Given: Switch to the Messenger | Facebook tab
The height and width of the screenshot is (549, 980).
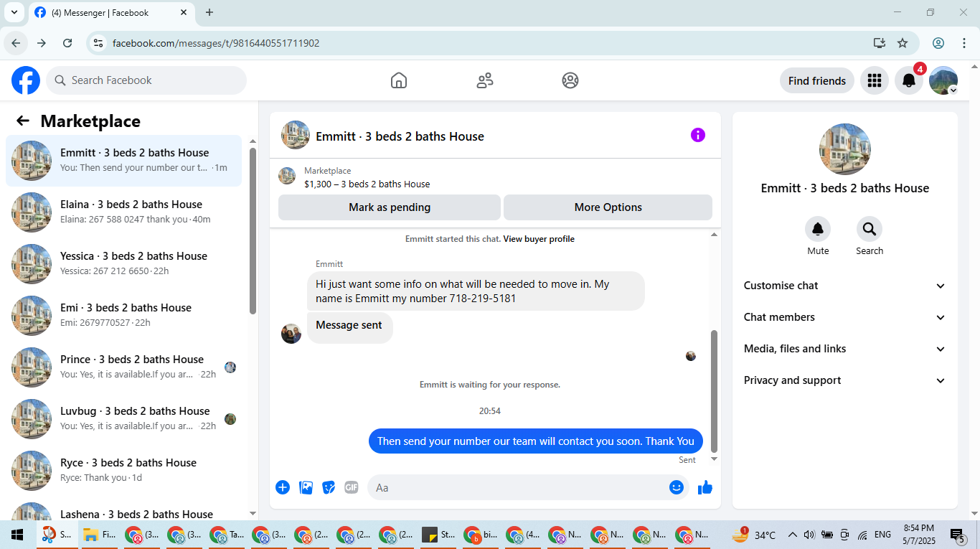Looking at the screenshot, I should (x=111, y=12).
